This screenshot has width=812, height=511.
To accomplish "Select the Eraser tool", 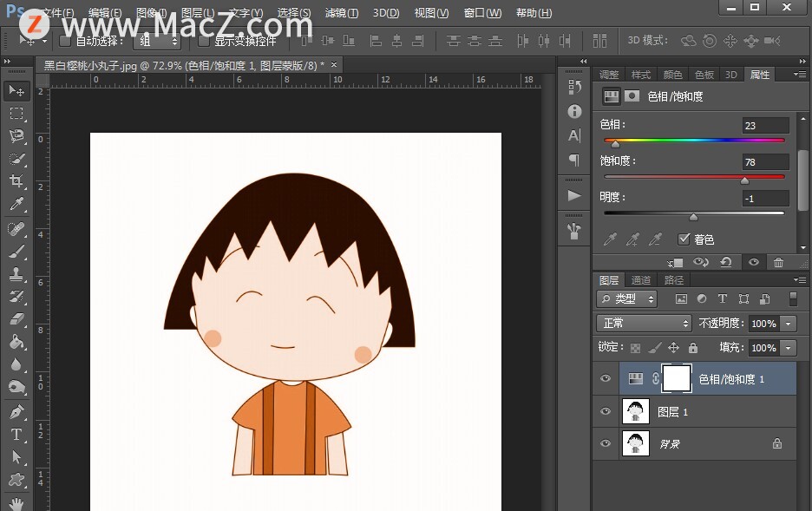I will click(x=16, y=318).
